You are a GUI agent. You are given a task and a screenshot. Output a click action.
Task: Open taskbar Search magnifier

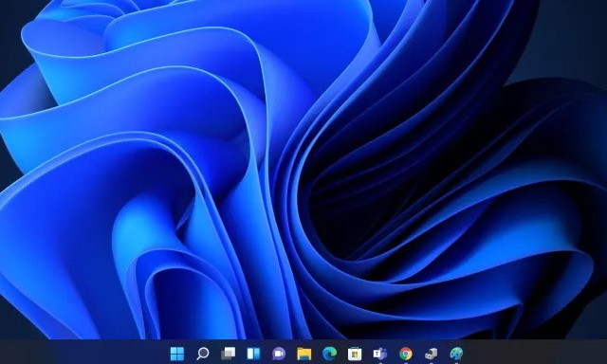pyautogui.click(x=203, y=354)
